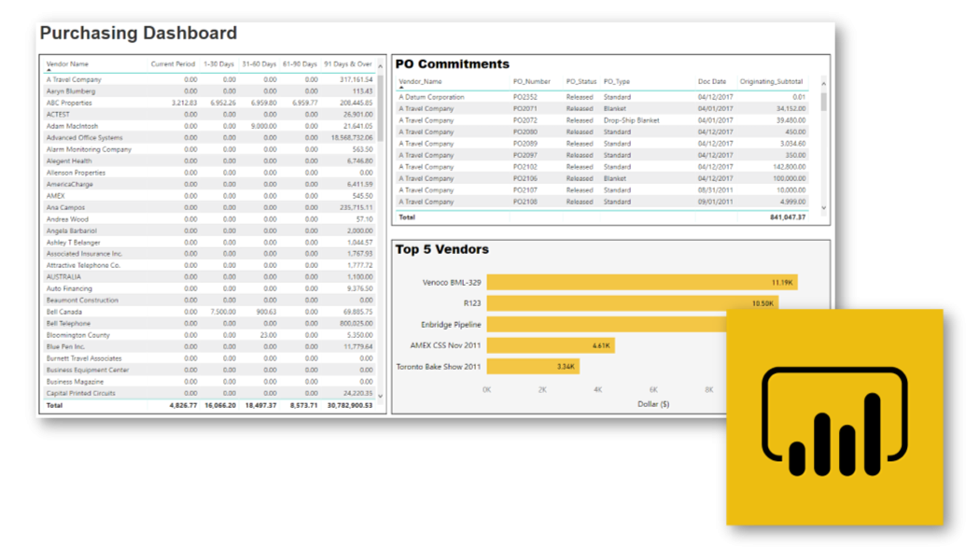Click the PO2072 order number
980x560 pixels.
click(x=525, y=120)
